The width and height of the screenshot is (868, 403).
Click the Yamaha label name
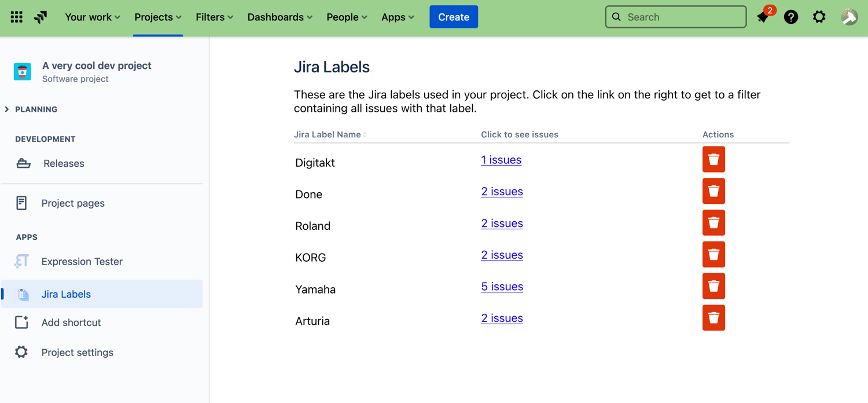[x=315, y=290]
